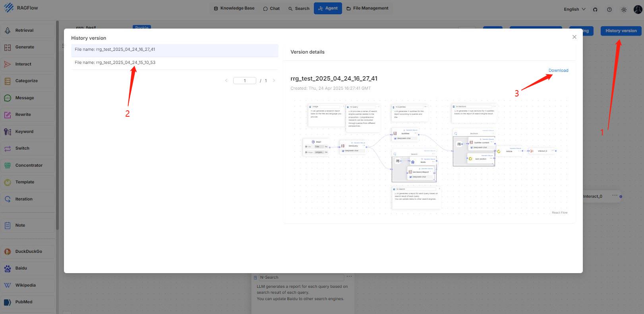Click the History version button

click(x=621, y=31)
